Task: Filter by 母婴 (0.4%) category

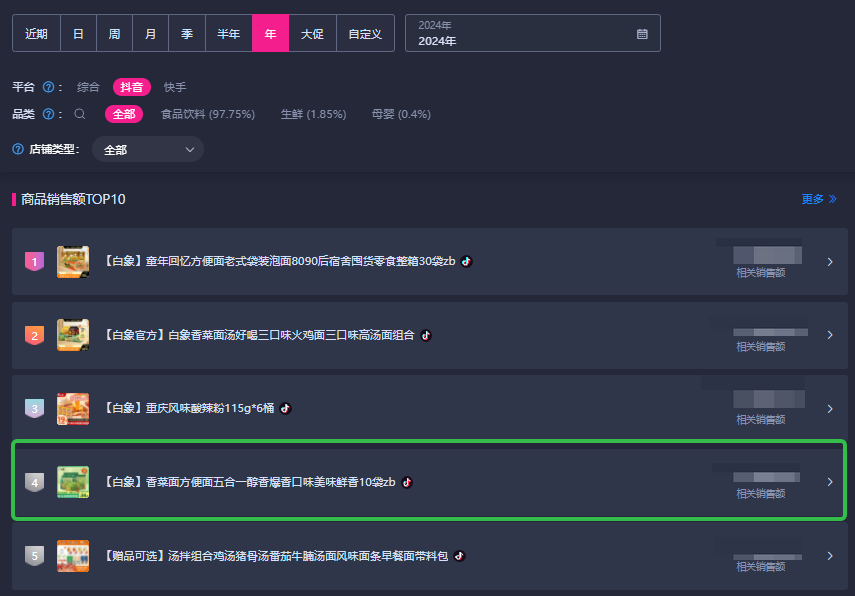Action: coord(401,114)
